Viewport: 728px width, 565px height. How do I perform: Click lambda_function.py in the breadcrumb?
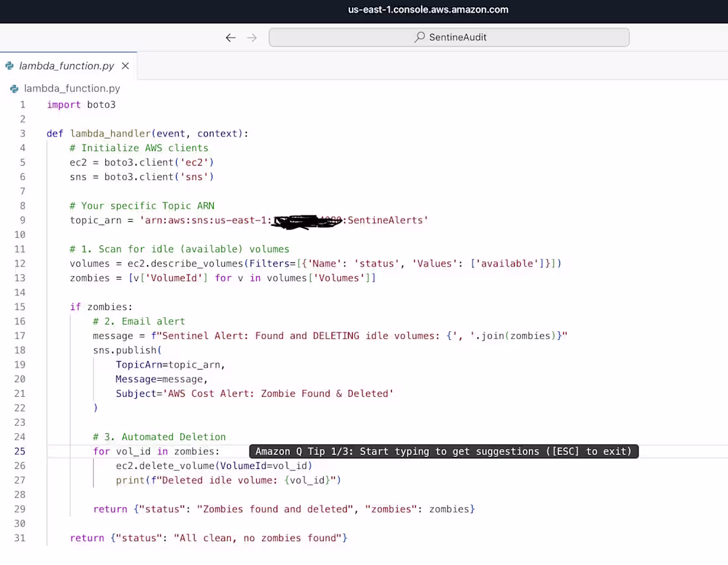coord(72,88)
